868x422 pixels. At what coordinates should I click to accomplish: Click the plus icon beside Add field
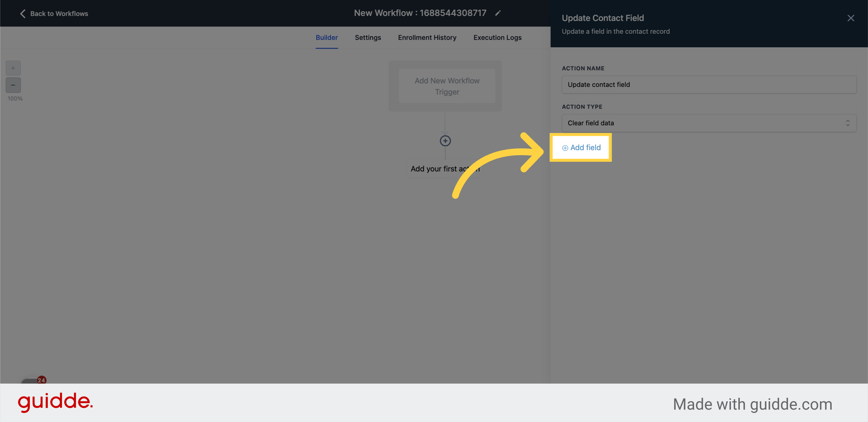click(565, 148)
